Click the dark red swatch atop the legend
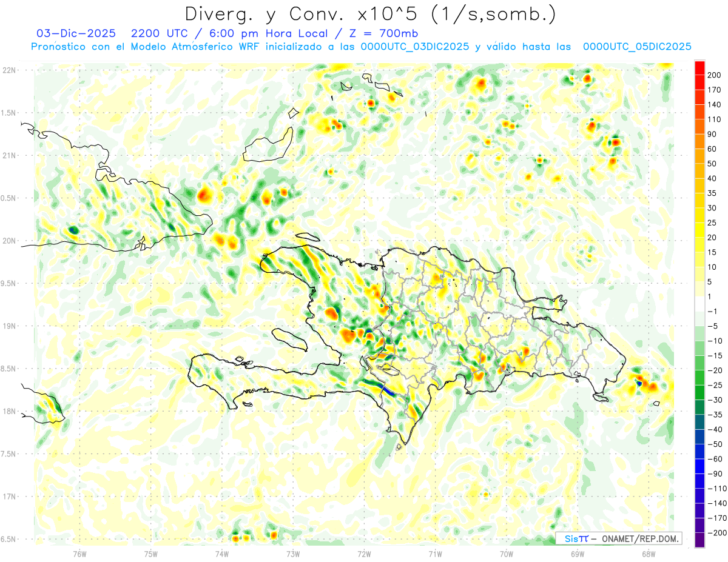The image size is (728, 562). pos(700,68)
